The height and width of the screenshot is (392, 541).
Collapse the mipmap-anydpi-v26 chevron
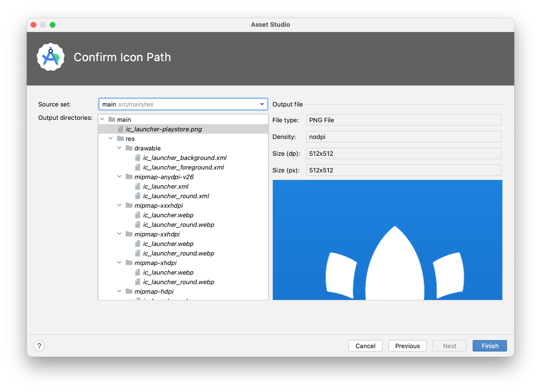(119, 177)
